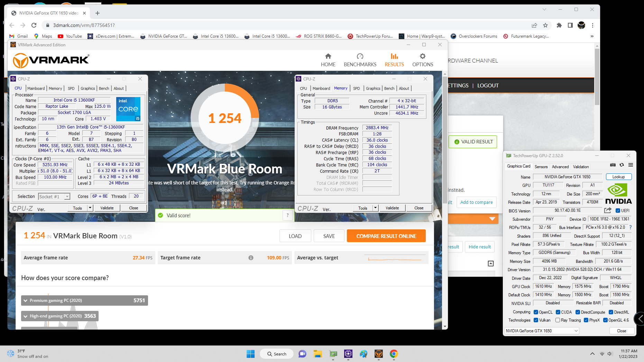Click the Chrome address bar URL
This screenshot has width=644, height=362.
(84, 25)
